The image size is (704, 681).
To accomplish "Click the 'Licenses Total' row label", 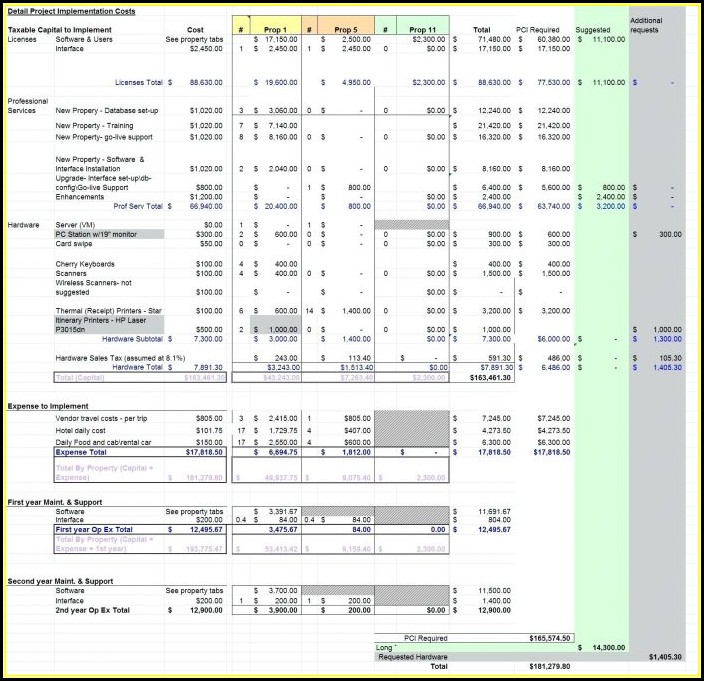I will click(x=139, y=83).
